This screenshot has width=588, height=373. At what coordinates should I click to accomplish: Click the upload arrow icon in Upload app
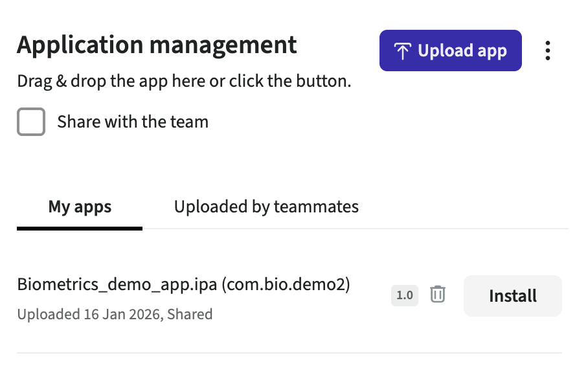[402, 51]
